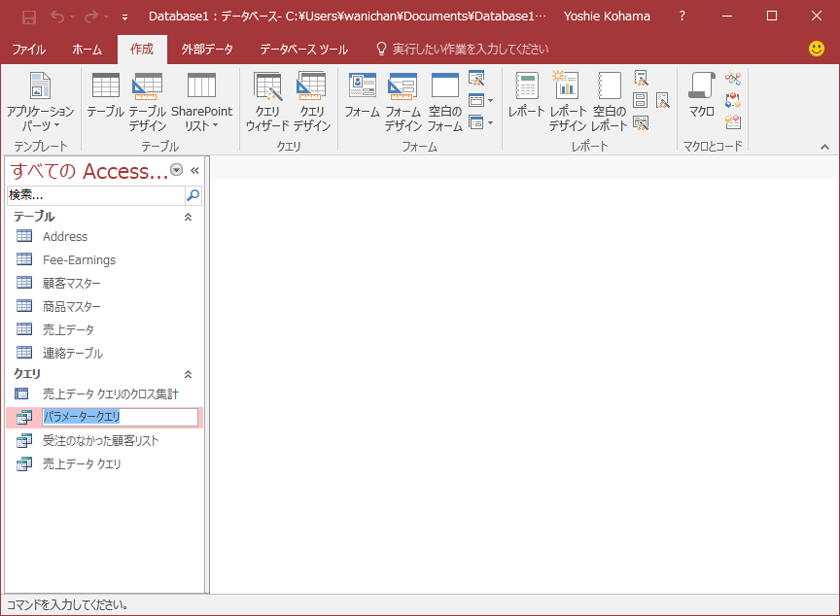Open the SharePoint Lists (SharePoint リスト) menu
This screenshot has height=616, width=840.
tap(201, 102)
